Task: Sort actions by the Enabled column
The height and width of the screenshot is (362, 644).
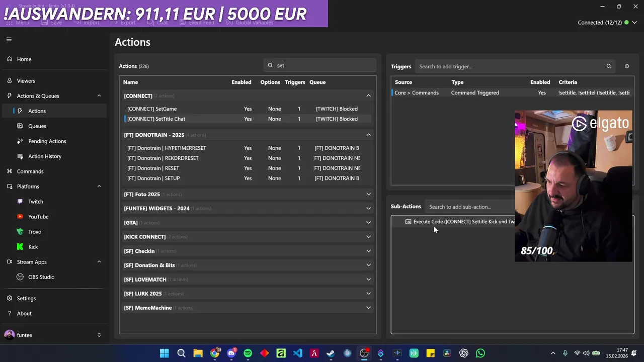Action: click(x=242, y=82)
